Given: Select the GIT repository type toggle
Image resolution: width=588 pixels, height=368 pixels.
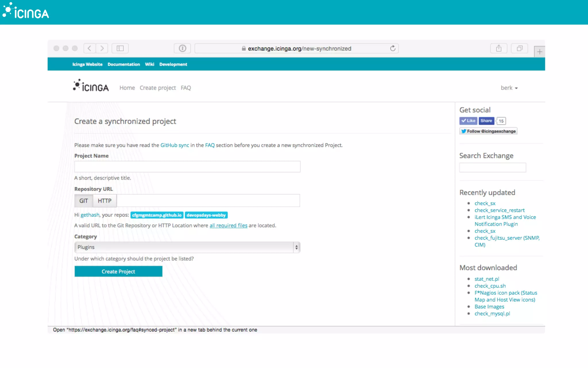Looking at the screenshot, I should pyautogui.click(x=84, y=201).
